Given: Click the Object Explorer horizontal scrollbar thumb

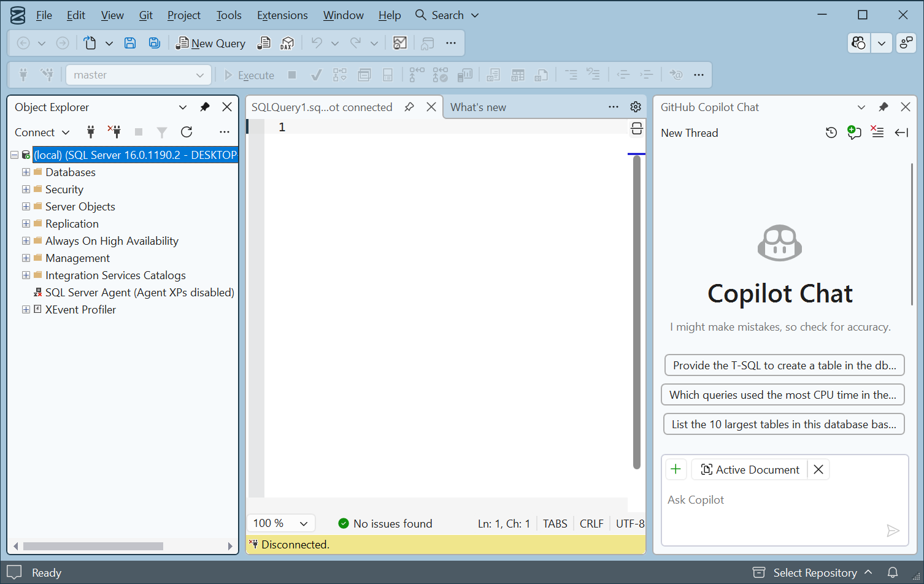Looking at the screenshot, I should pos(93,546).
